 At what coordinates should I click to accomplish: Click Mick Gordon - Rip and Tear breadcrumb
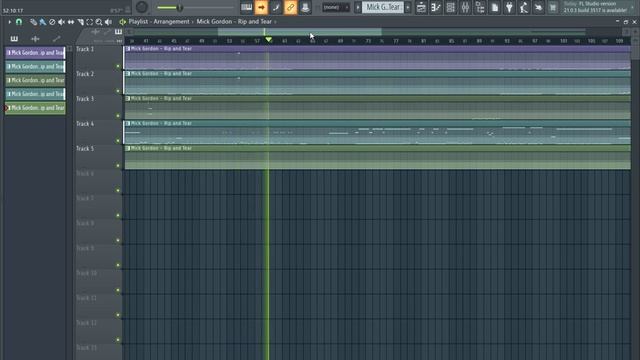[x=234, y=22]
